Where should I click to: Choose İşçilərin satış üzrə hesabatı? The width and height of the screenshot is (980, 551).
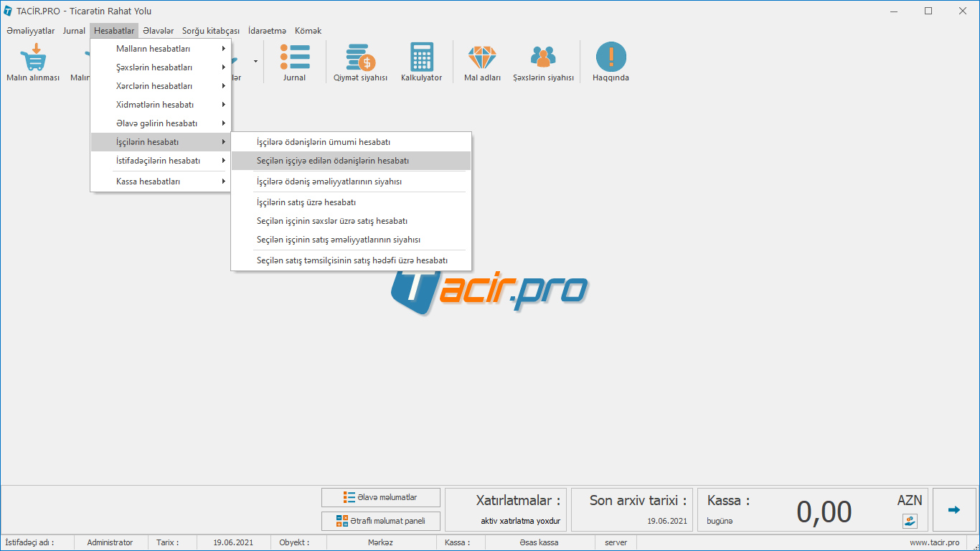tap(306, 202)
